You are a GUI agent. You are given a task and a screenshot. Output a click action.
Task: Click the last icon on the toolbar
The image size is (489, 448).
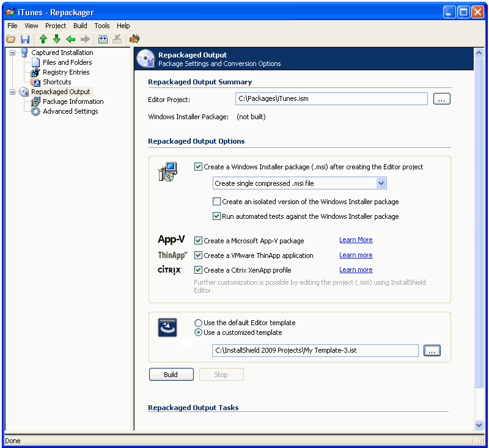pyautogui.click(x=134, y=39)
